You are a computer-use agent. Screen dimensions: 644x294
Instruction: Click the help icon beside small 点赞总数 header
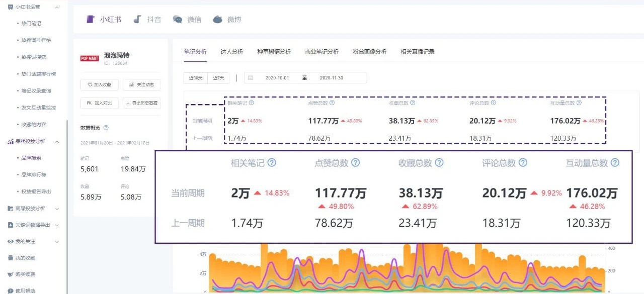332,103
